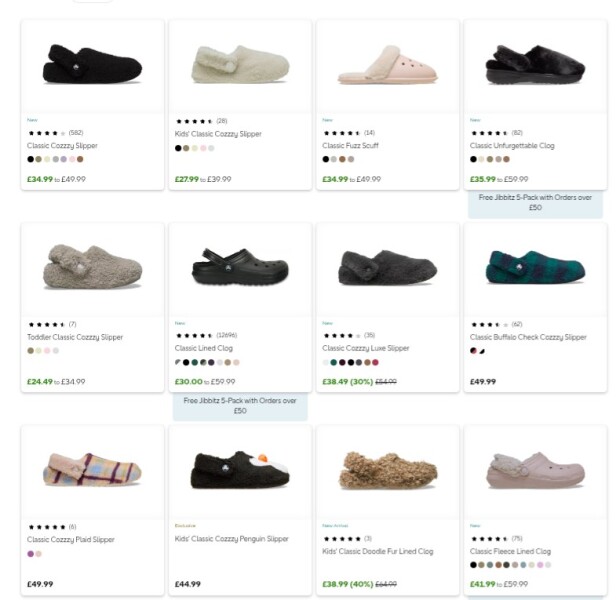This screenshot has width=616, height=600.
Task: Click the Classic Cozzzy Plaid Slipper title
Action: click(71, 539)
